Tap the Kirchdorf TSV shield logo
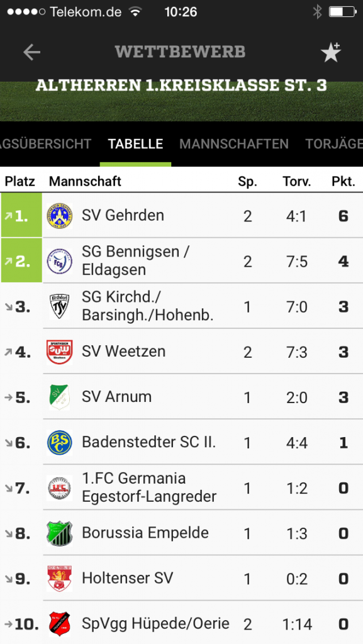 60,306
